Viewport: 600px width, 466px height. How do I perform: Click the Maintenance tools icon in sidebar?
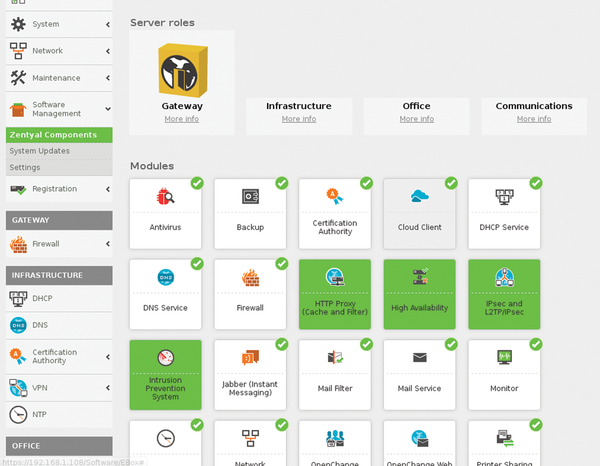coord(18,78)
